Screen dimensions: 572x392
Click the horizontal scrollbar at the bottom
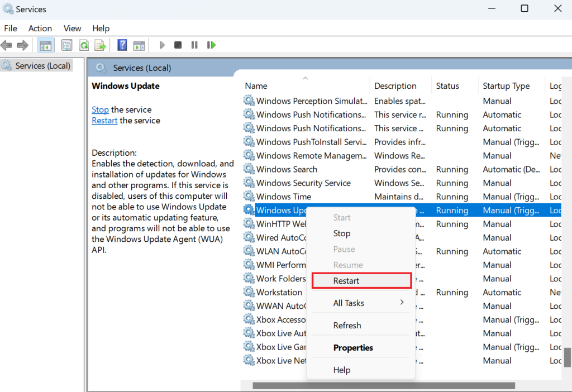tap(383, 385)
